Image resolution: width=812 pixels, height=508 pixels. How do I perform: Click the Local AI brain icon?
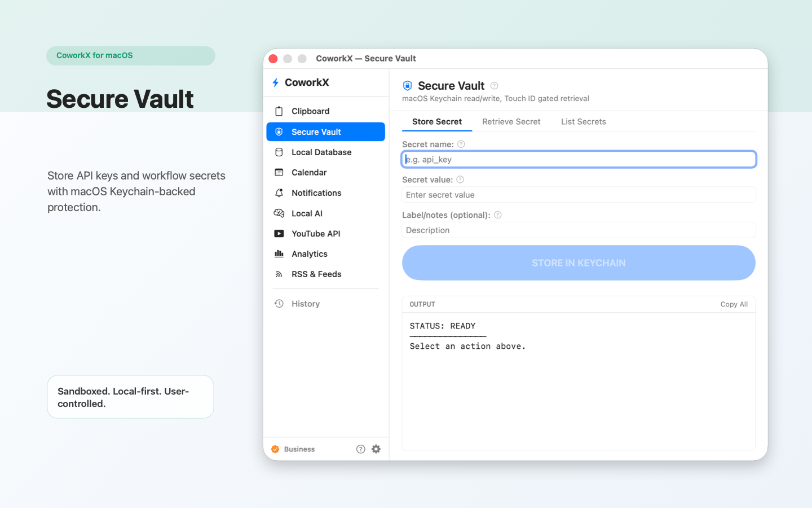tap(279, 213)
